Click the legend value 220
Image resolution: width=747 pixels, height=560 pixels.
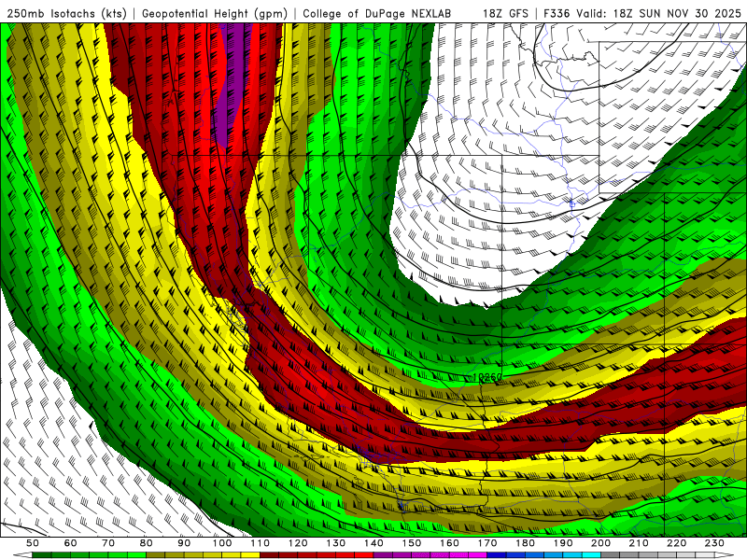677,543
